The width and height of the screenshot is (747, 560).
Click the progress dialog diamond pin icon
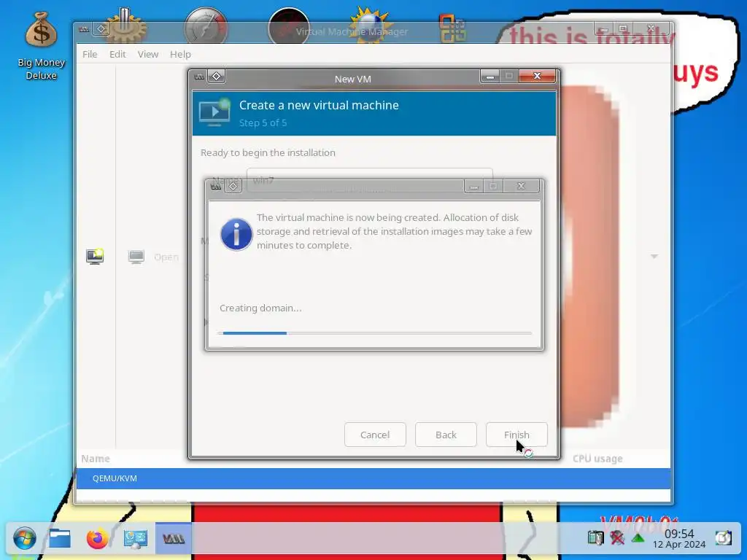[x=233, y=186]
